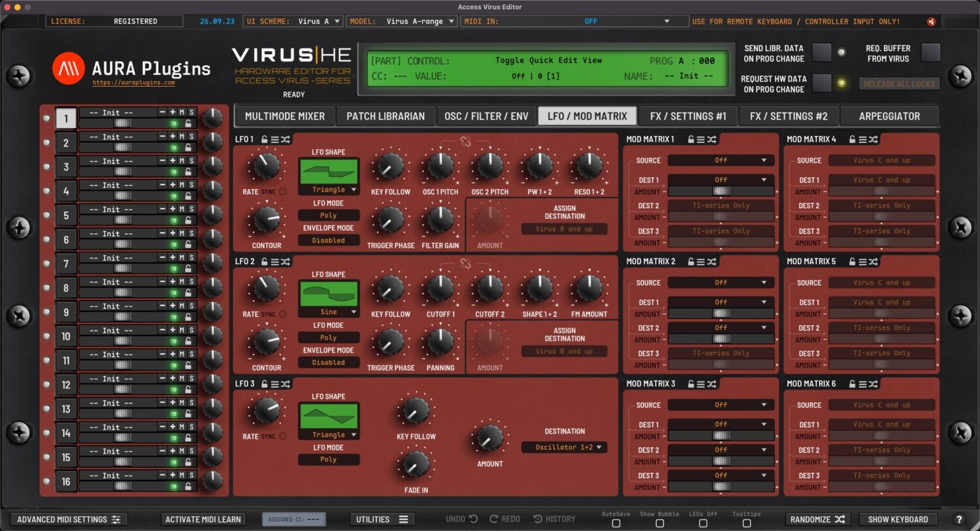
Task: Open Mod Matrix 3 Dest 3 dropdown
Action: click(x=721, y=475)
